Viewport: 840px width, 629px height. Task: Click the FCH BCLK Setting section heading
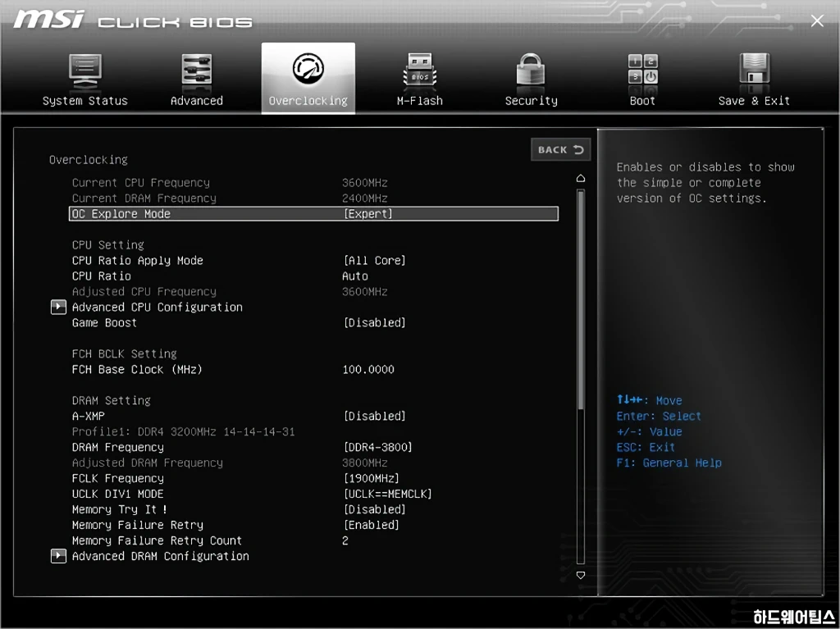[125, 353]
